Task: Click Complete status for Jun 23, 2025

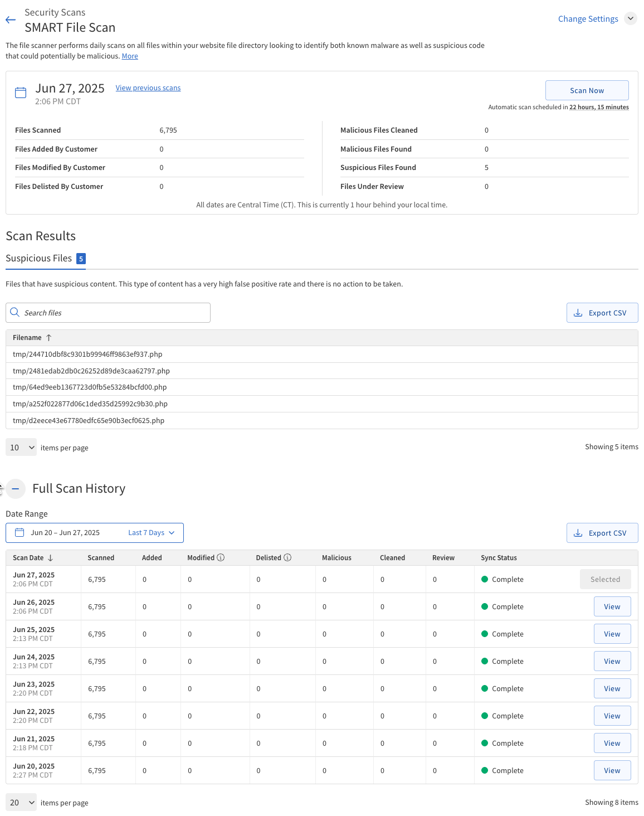Action: [502, 688]
